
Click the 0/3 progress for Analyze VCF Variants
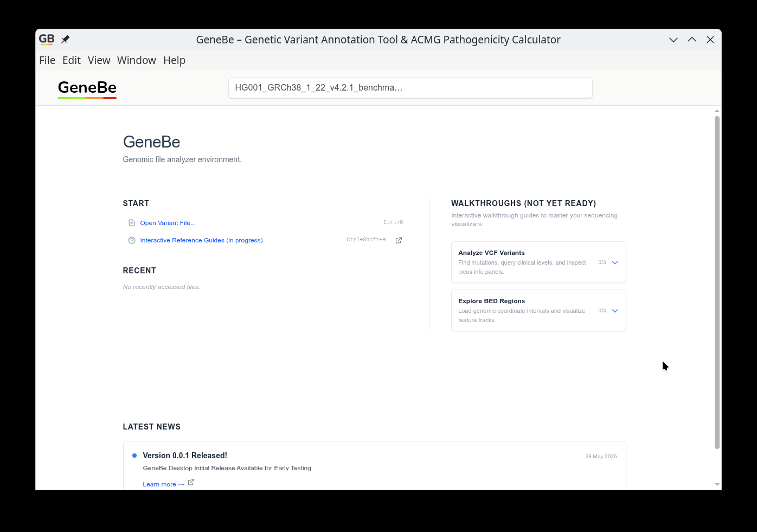(602, 262)
